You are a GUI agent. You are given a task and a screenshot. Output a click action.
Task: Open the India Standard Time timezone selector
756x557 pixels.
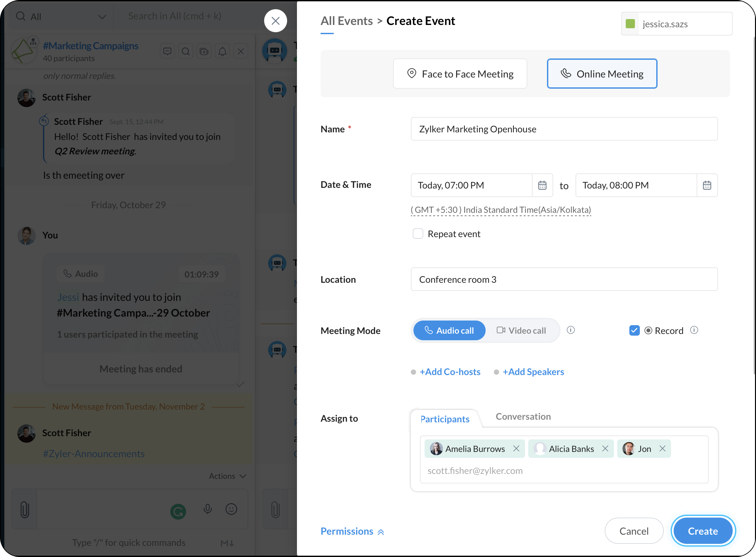tap(501, 210)
